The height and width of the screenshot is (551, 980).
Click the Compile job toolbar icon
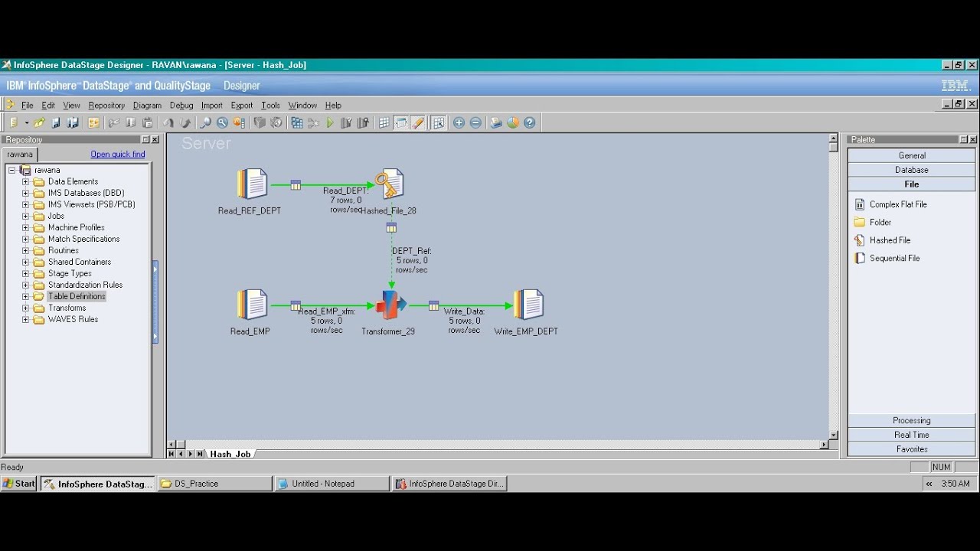coord(297,122)
